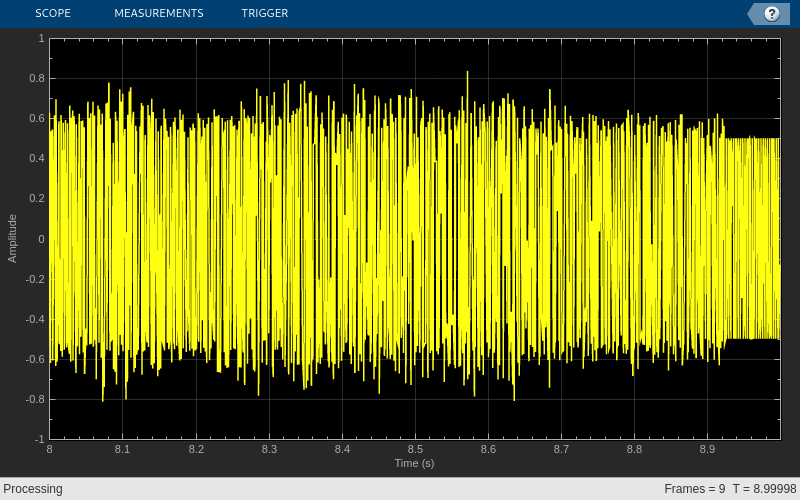Open the help question mark icon
Screen dimensions: 800x500
771,14
